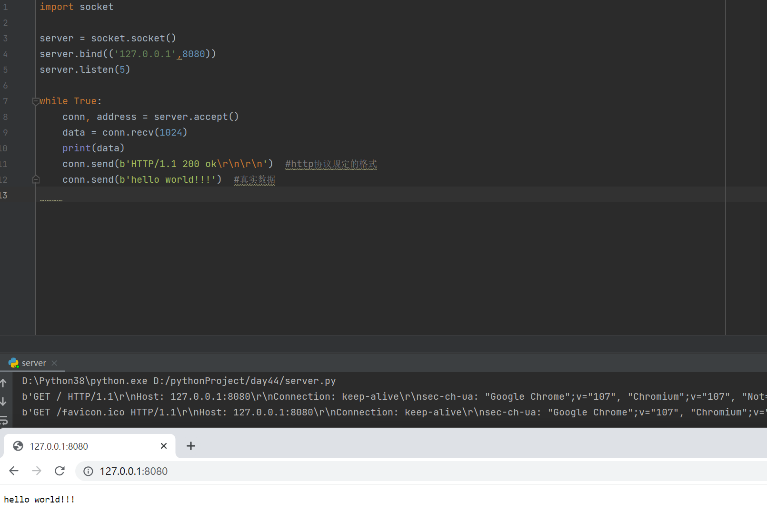This screenshot has height=532, width=767.
Task: View site information icon in address bar
Action: [88, 471]
